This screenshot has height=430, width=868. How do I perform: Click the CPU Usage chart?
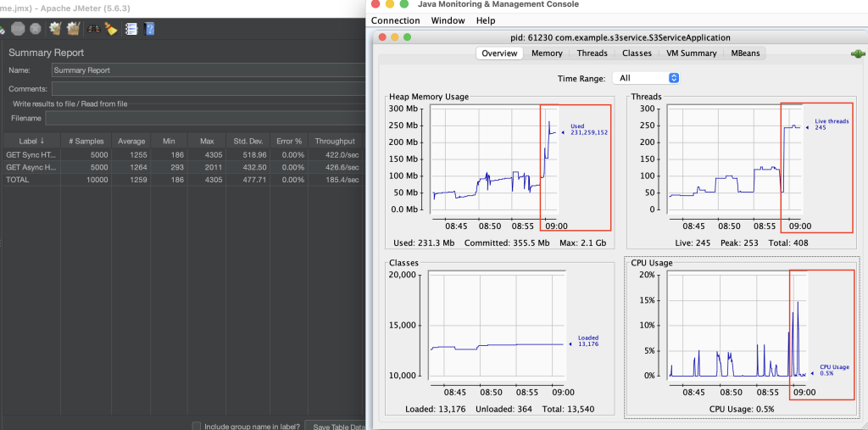click(x=737, y=325)
